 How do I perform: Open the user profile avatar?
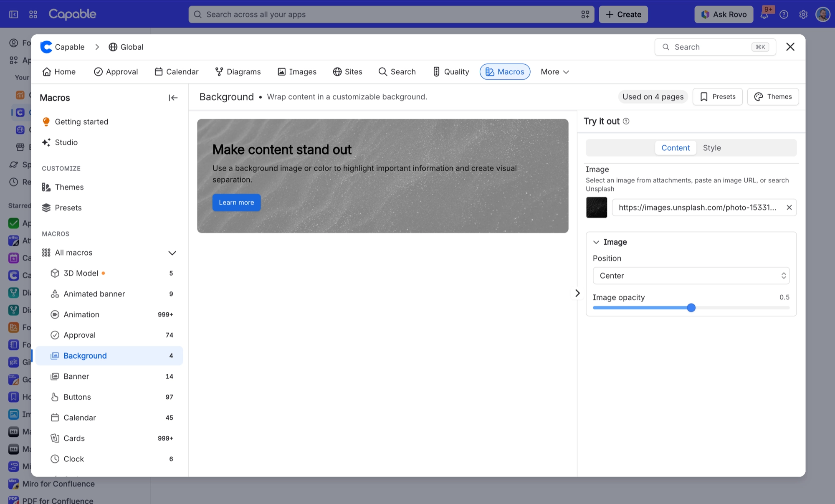(x=823, y=15)
